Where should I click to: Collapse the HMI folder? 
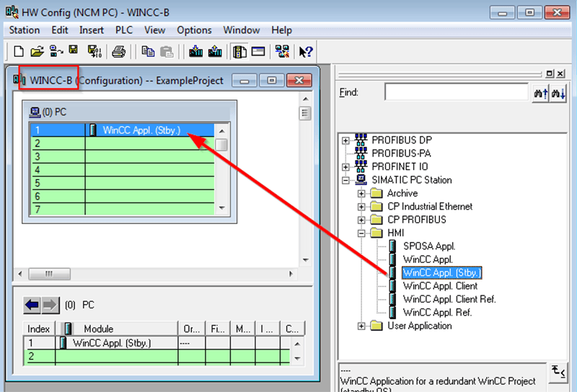tap(361, 233)
